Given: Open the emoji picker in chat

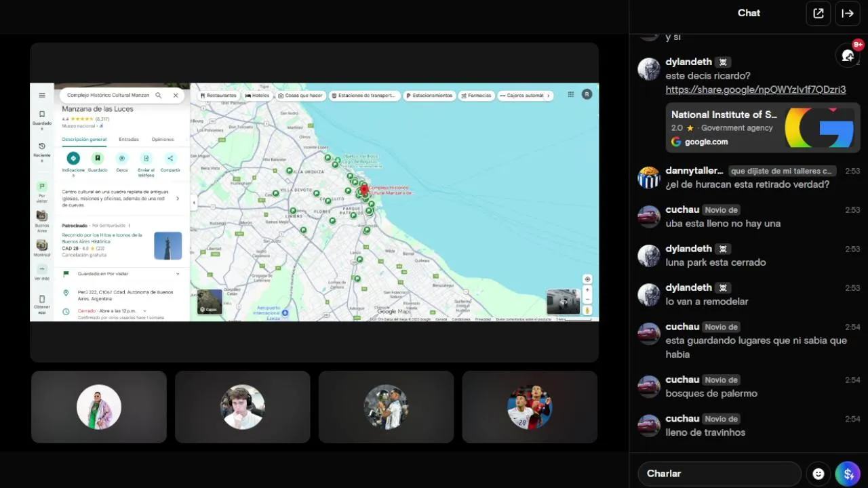Looking at the screenshot, I should point(818,474).
